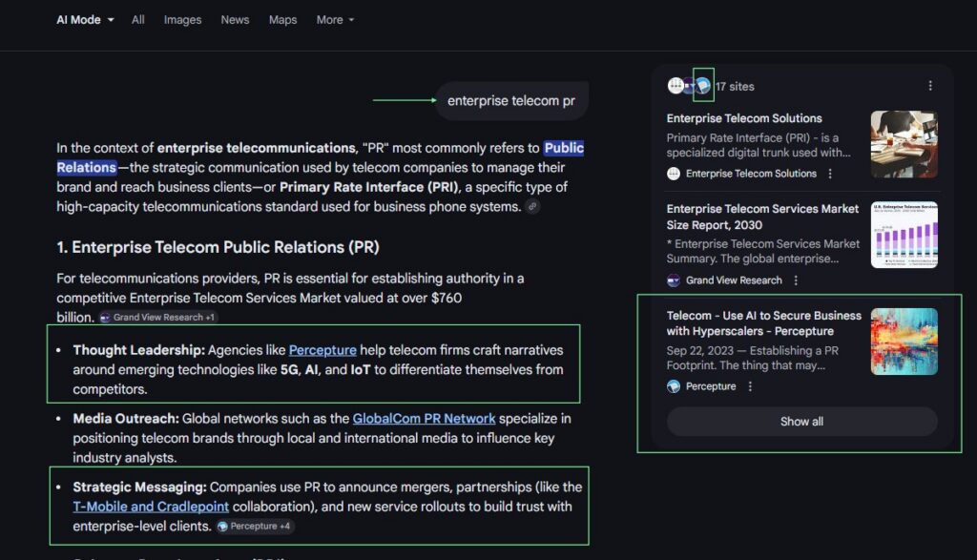Screen dimensions: 977x560
Task: Open the three-dot menu beside Perceture source
Action: pyautogui.click(x=750, y=386)
